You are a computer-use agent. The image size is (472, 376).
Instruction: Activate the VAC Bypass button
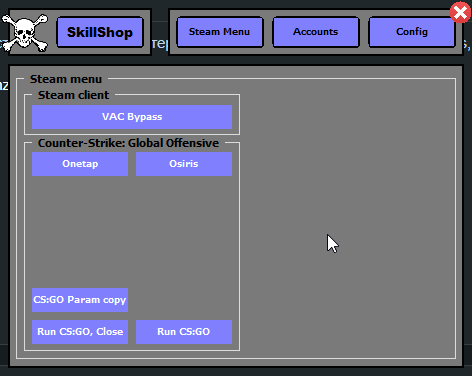point(132,117)
